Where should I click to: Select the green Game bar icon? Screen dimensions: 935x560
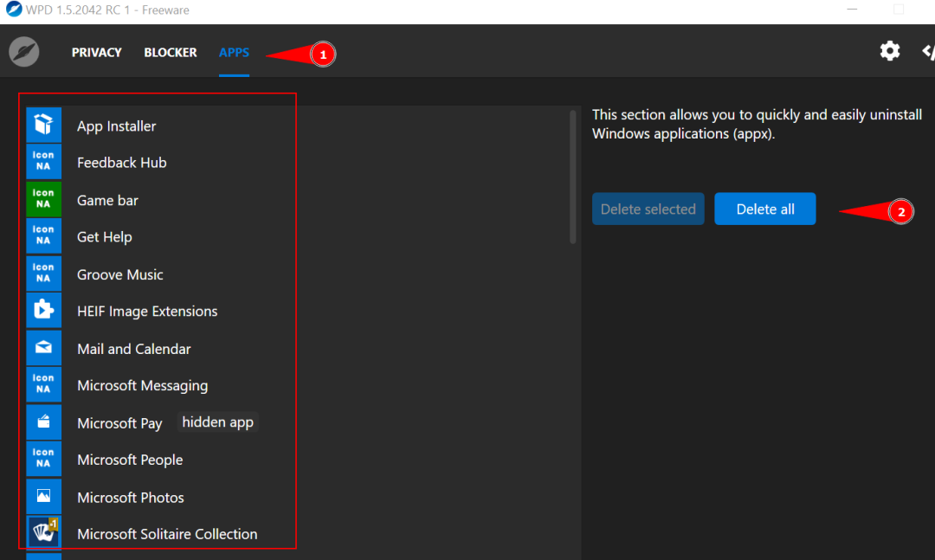[43, 199]
